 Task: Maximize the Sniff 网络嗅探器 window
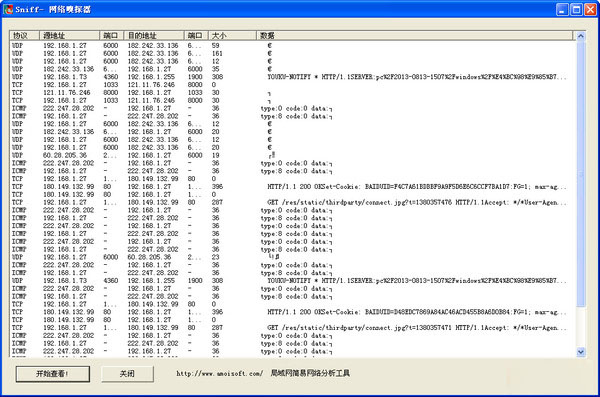click(x=576, y=9)
